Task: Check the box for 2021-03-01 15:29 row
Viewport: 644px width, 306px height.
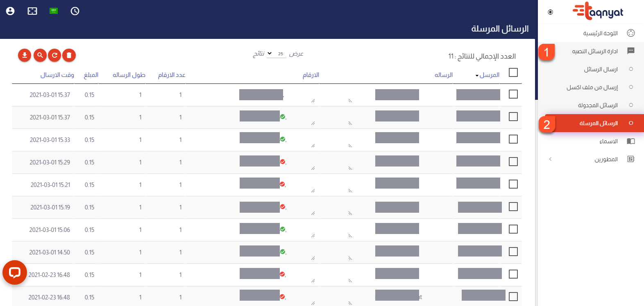Action: pos(513,162)
